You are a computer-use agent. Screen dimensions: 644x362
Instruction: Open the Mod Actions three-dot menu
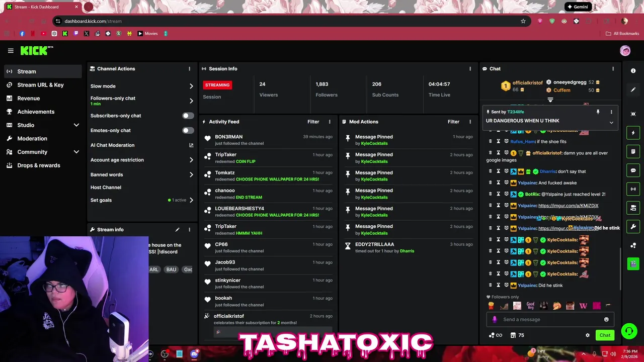pyautogui.click(x=470, y=122)
